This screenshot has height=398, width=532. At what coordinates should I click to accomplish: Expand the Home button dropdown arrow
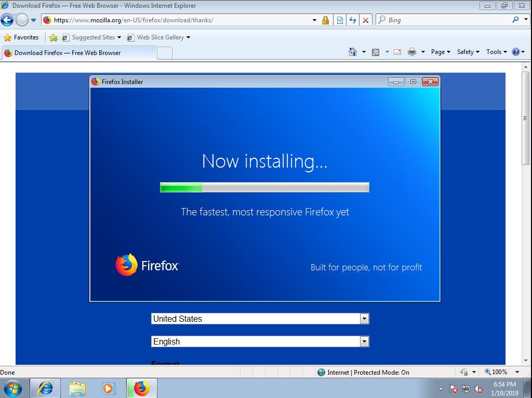pos(364,52)
